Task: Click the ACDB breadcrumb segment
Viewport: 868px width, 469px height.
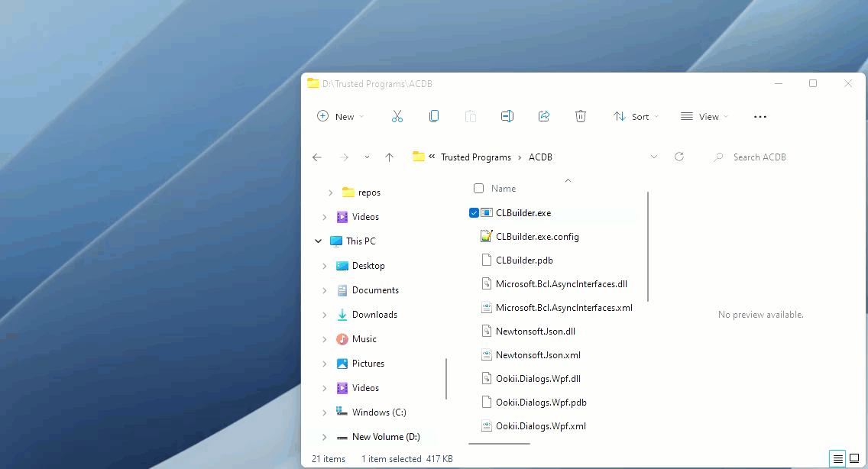Action: point(540,157)
